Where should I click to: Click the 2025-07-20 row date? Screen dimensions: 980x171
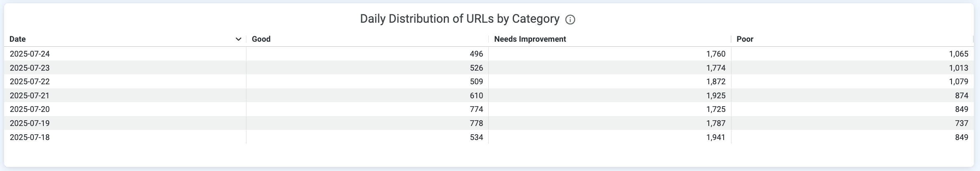click(x=30, y=109)
